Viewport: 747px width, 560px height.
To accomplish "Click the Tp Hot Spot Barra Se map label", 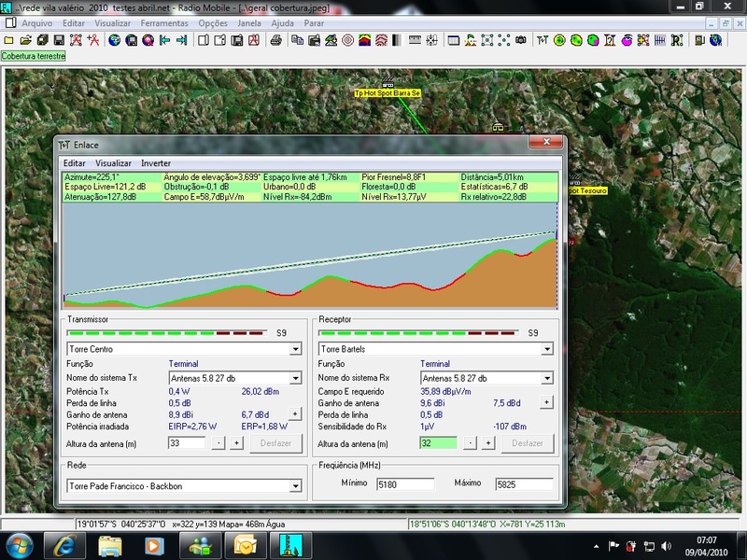I will coord(388,93).
